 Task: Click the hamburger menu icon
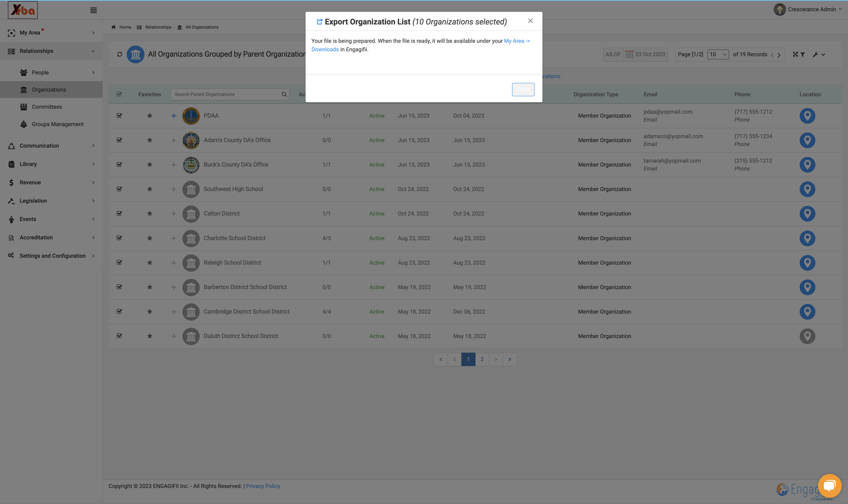click(x=93, y=10)
